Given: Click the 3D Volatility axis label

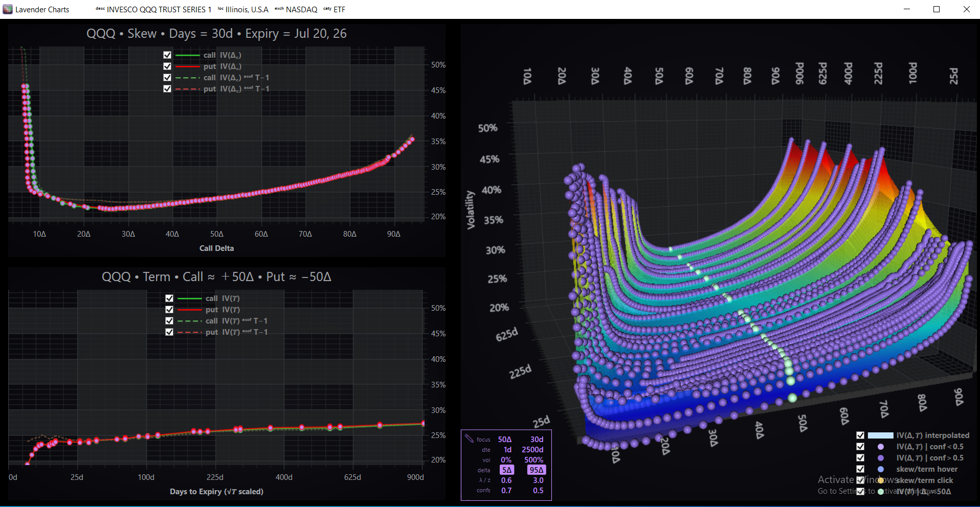Looking at the screenshot, I should (x=470, y=210).
